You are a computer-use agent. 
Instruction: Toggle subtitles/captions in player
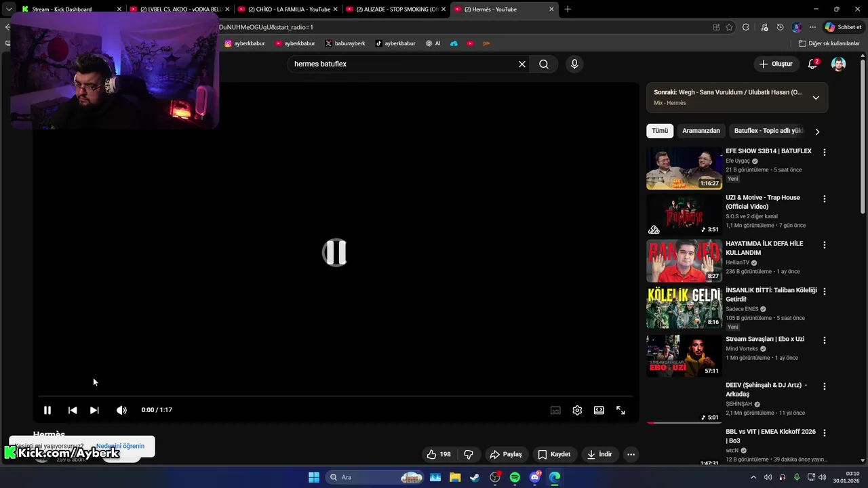[x=555, y=410]
